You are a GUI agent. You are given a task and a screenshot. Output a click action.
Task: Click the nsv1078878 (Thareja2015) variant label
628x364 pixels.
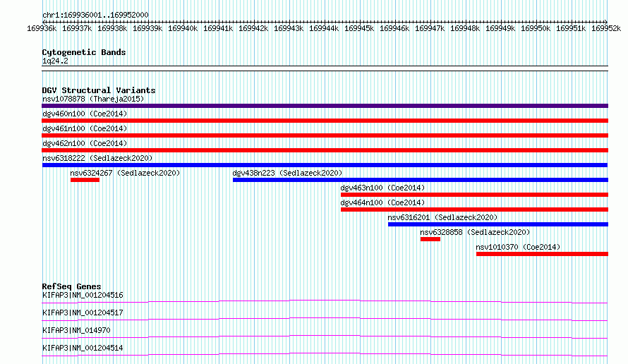point(93,99)
